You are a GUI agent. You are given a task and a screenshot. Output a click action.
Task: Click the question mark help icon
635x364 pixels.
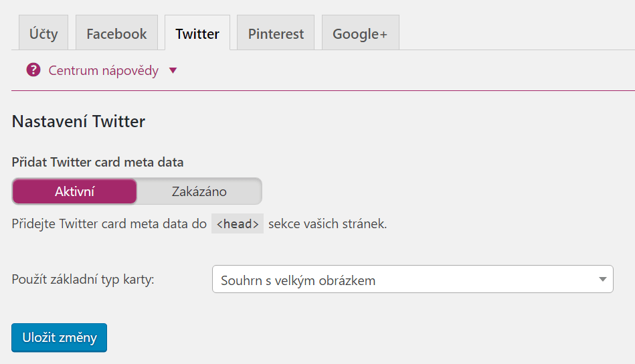pos(33,70)
